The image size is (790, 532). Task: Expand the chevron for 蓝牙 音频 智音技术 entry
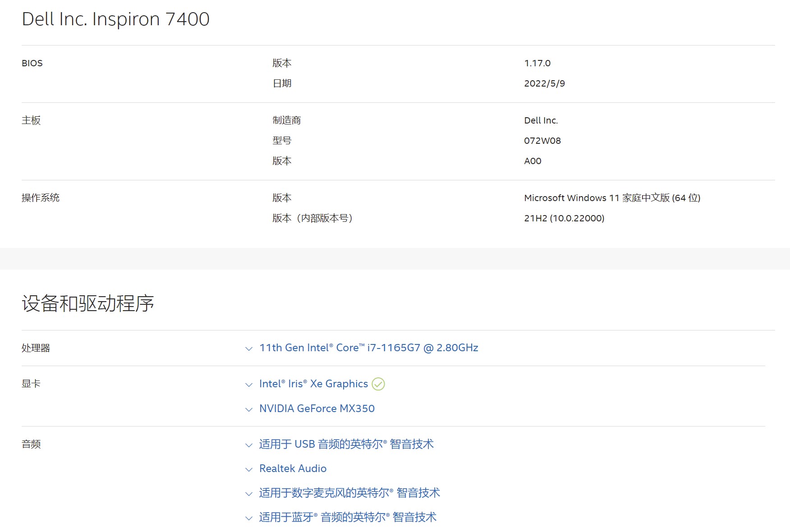coord(248,518)
